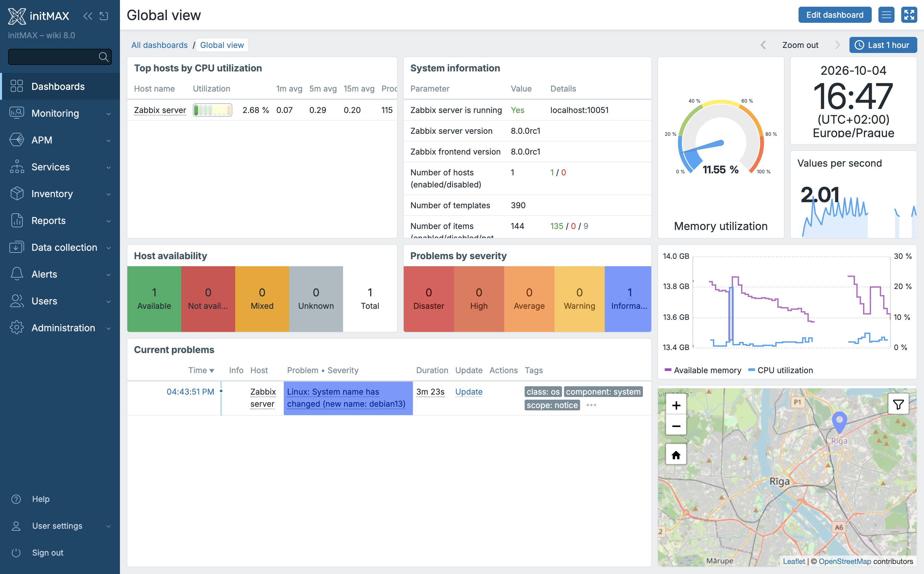
Task: Click the initMAX logo icon
Action: pyautogui.click(x=17, y=16)
